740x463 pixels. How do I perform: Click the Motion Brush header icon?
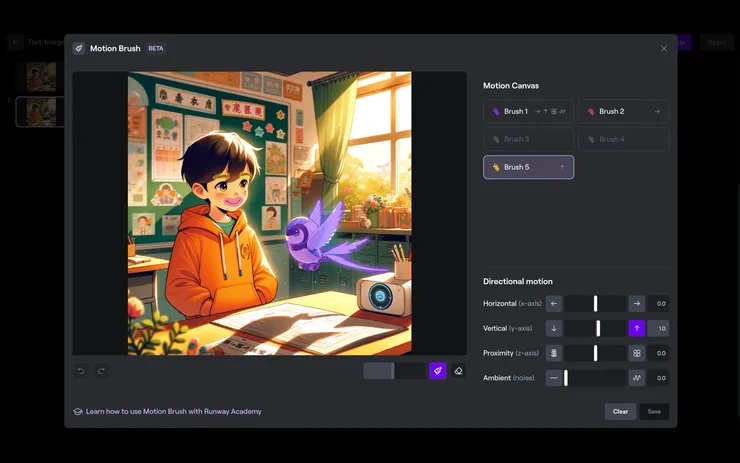pyautogui.click(x=79, y=48)
